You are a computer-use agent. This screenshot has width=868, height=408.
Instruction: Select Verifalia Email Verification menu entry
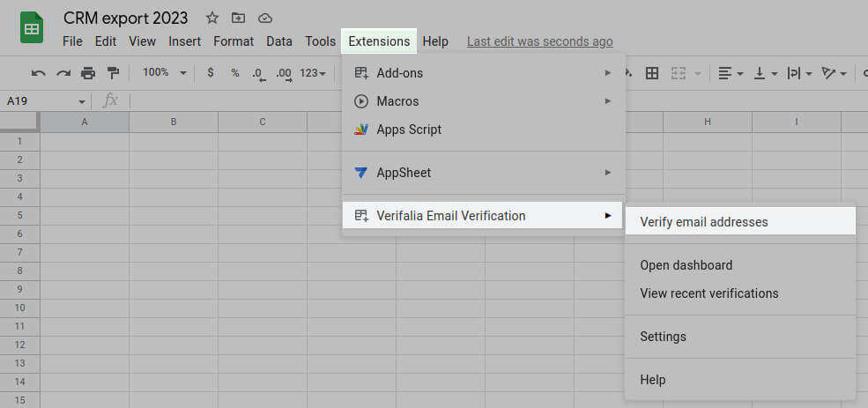coord(483,216)
